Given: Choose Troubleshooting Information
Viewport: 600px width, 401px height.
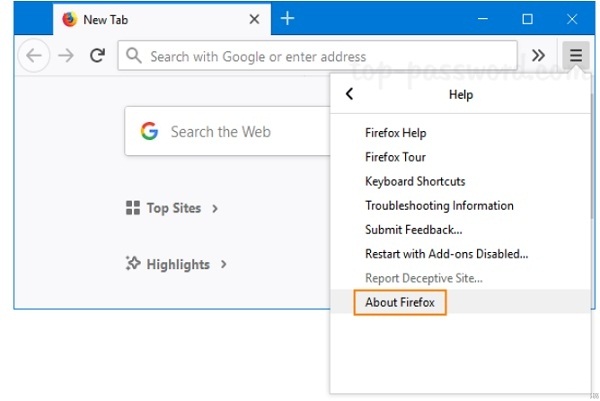Looking at the screenshot, I should (x=439, y=205).
